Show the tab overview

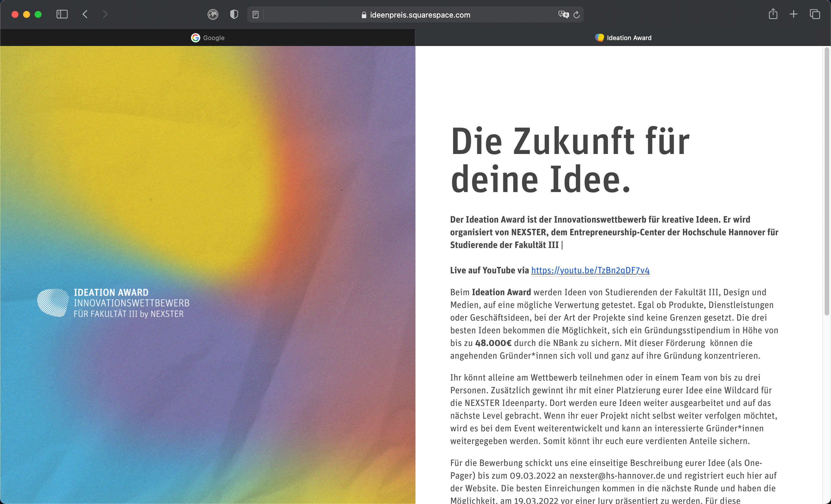(x=815, y=14)
